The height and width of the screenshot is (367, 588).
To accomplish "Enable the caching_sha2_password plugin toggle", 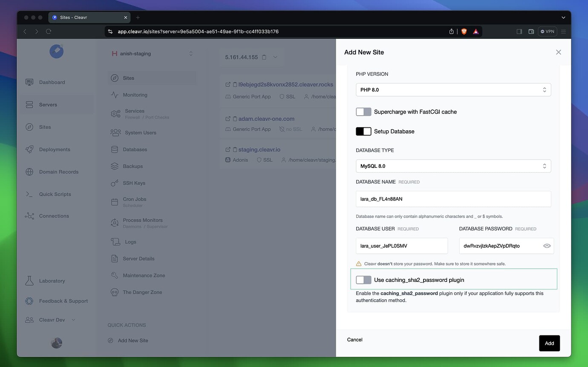I will point(363,280).
